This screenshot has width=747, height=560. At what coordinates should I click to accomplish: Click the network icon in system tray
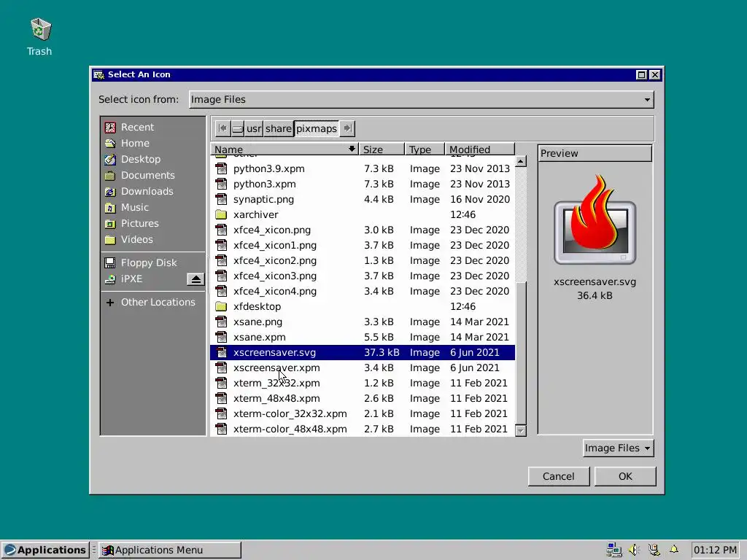click(614, 550)
